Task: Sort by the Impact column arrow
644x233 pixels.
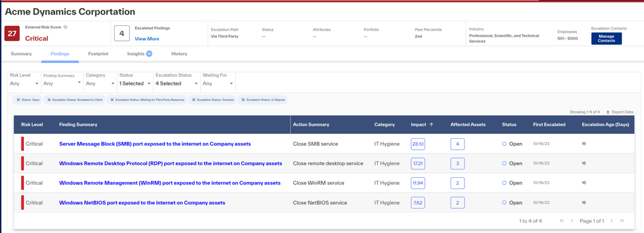Action: click(x=432, y=124)
